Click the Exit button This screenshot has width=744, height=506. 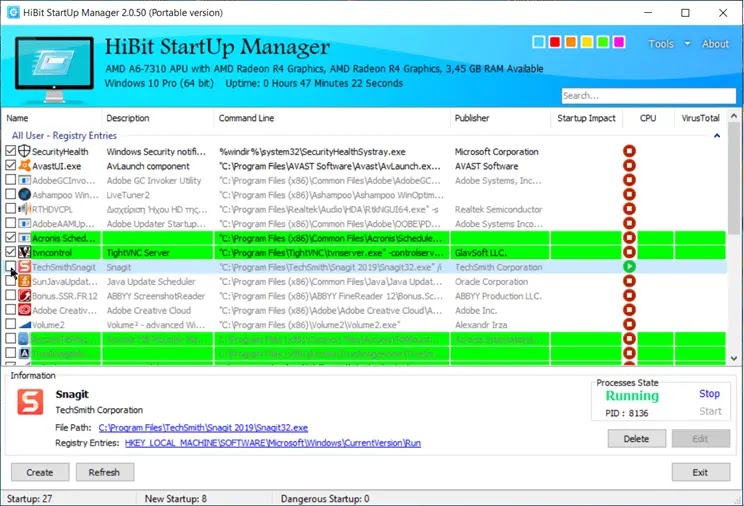tap(700, 472)
